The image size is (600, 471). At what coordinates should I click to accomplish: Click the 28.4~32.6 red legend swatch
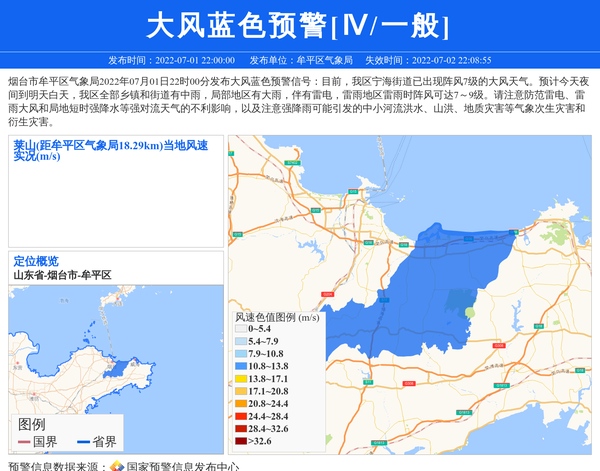coord(241,428)
